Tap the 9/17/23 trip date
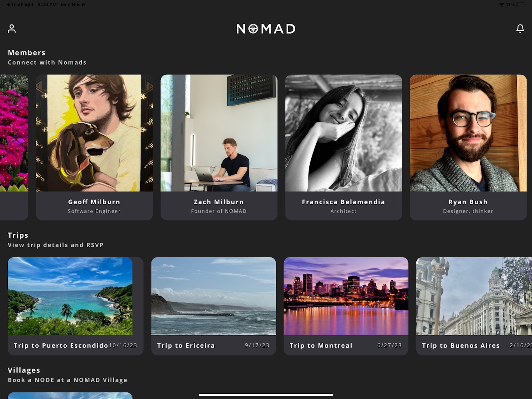The width and height of the screenshot is (532, 399). tap(257, 345)
